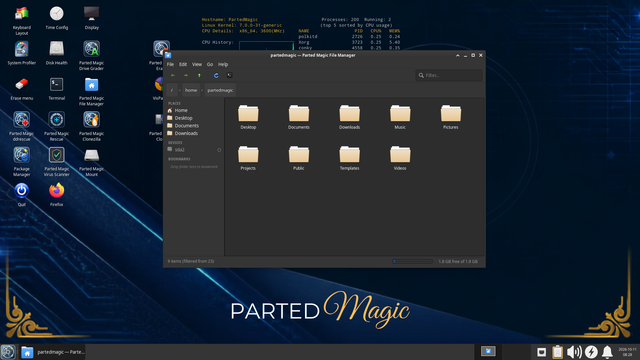Go forward with the right arrow toolbar icon
Viewport: 640px width, 360px height.
186,76
